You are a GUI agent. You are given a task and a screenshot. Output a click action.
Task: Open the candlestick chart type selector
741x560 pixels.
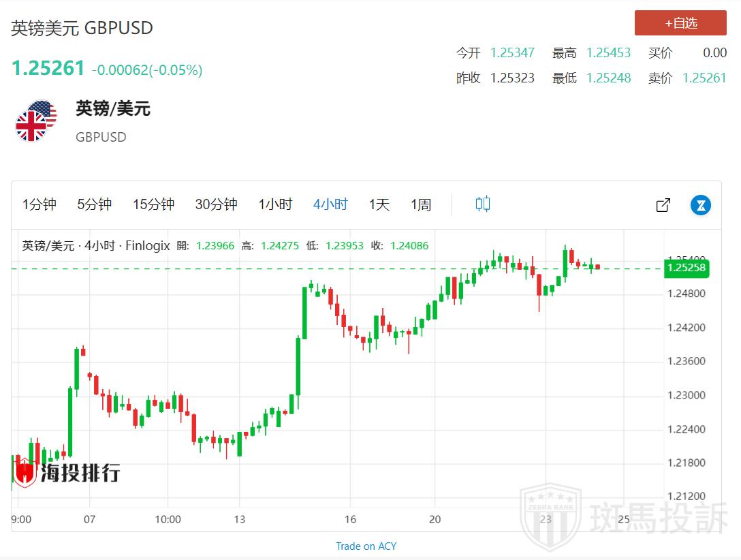[483, 204]
